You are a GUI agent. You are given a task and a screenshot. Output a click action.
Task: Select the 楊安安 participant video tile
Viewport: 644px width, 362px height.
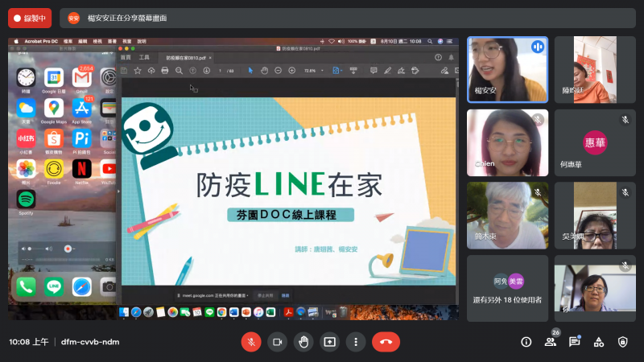pyautogui.click(x=507, y=69)
